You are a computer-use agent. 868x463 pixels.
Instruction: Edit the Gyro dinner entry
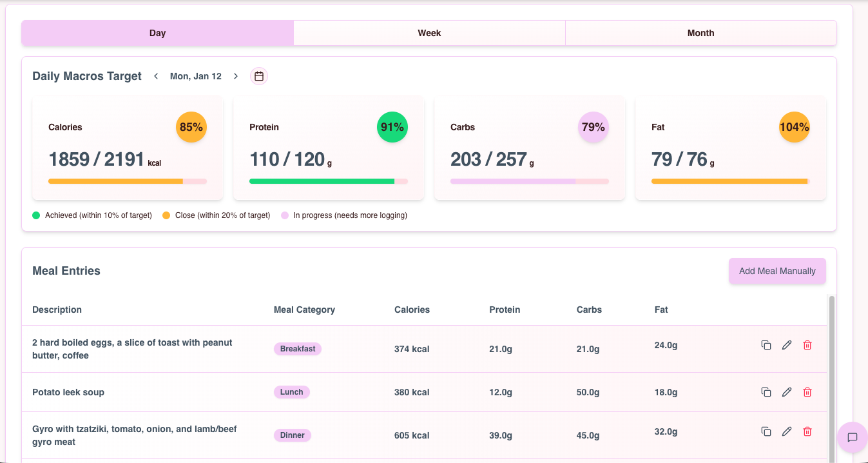pyautogui.click(x=787, y=431)
